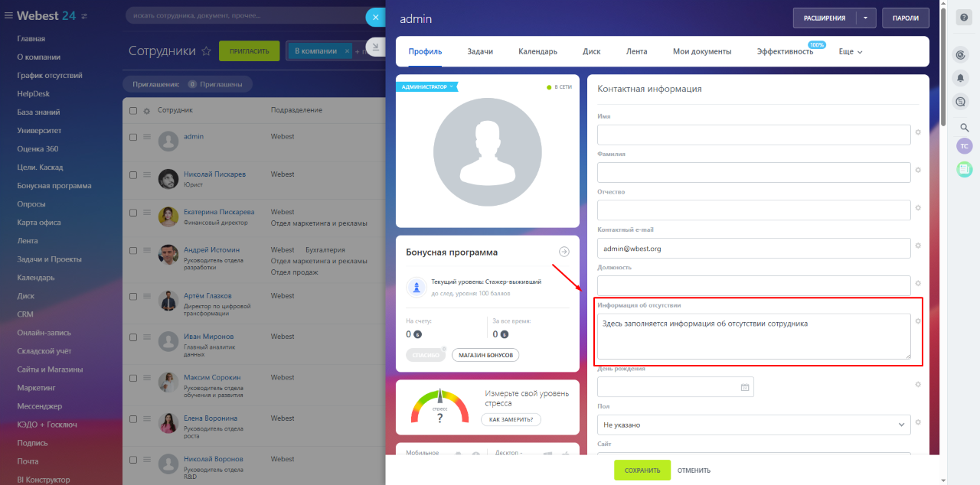This screenshot has height=485, width=980.
Task: Click the МАГАЗИН БОНУСОВ button
Action: coord(485,354)
